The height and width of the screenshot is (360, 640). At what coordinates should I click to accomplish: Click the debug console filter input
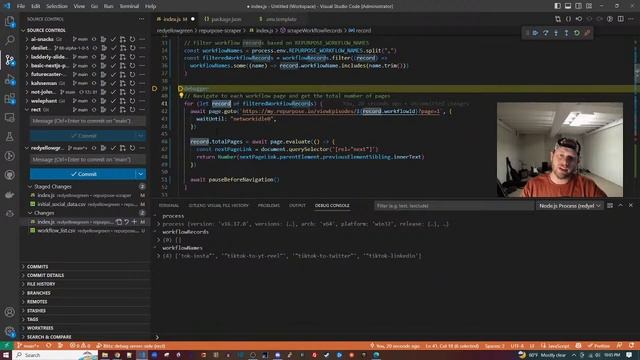[453, 206]
